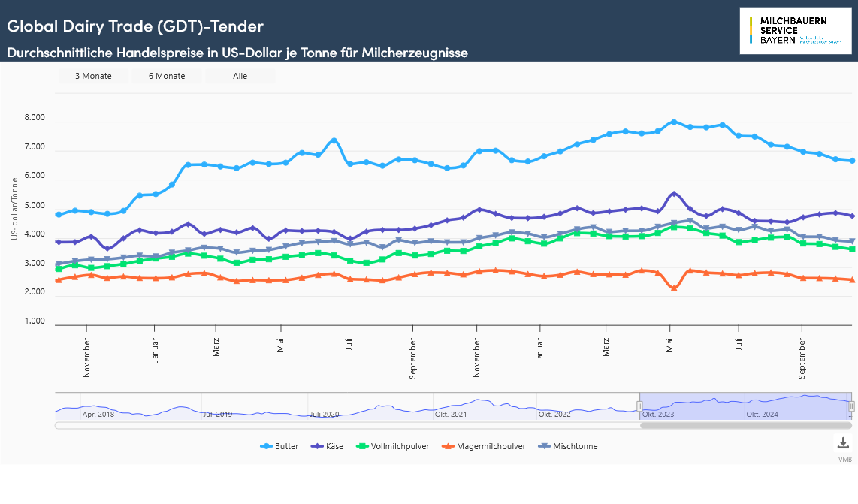Viewport: 858px width, 504px height.
Task: Toggle the Butter series via legend label
Action: pos(286,446)
